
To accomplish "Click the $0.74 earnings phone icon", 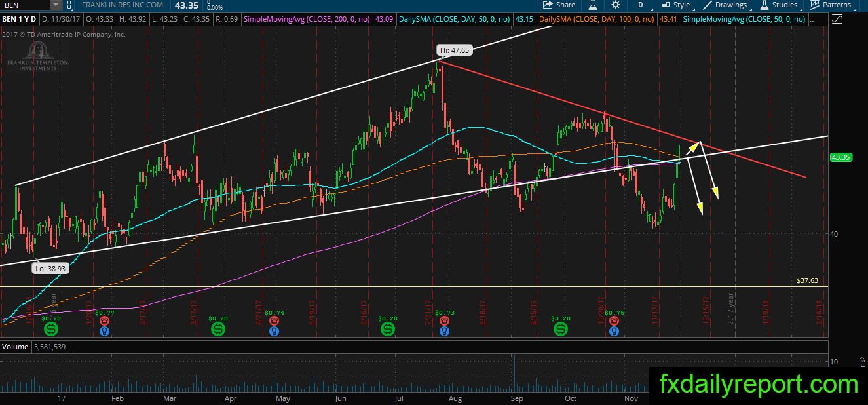I will [274, 322].
